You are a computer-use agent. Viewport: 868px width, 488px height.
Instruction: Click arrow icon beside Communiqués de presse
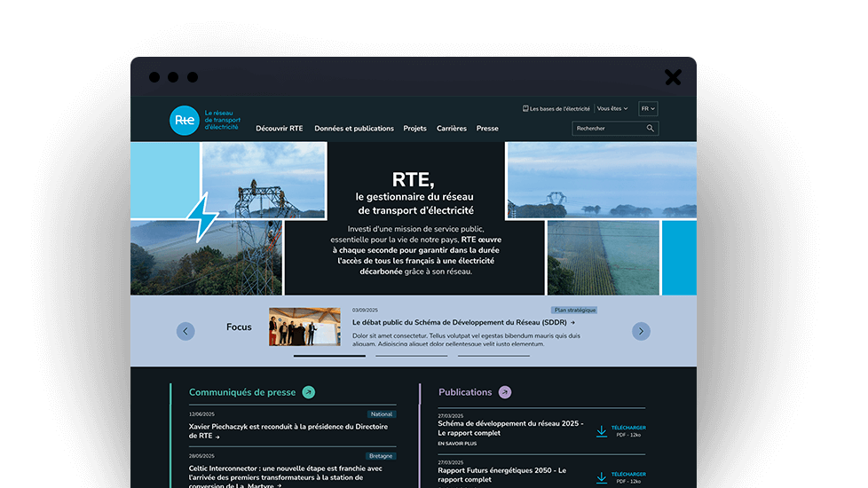click(x=308, y=392)
